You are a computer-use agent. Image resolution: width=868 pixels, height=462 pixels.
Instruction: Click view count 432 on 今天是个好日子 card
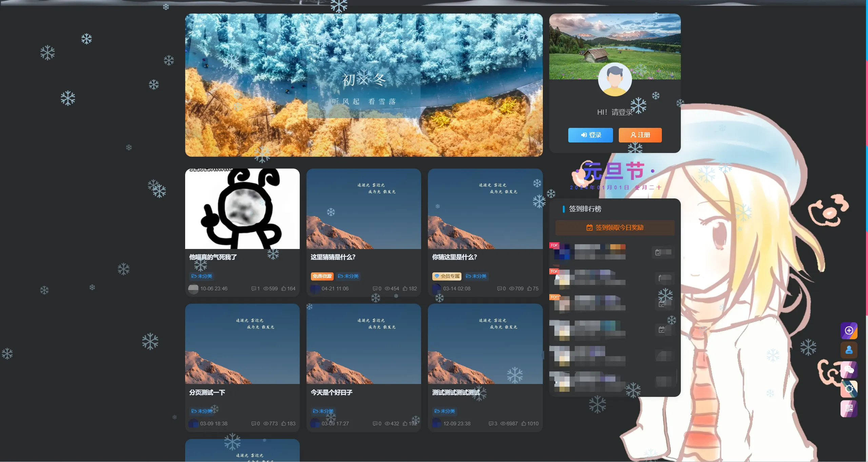(392, 424)
